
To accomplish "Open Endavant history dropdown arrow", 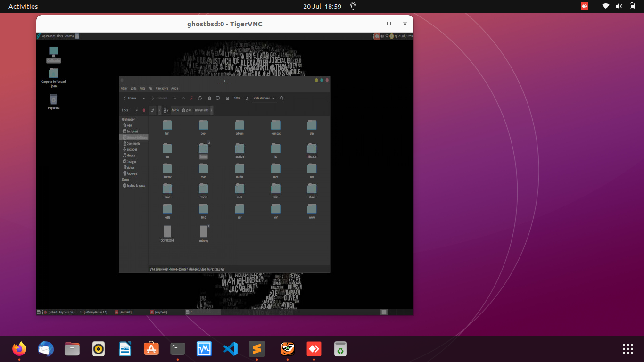I will click(x=175, y=99).
